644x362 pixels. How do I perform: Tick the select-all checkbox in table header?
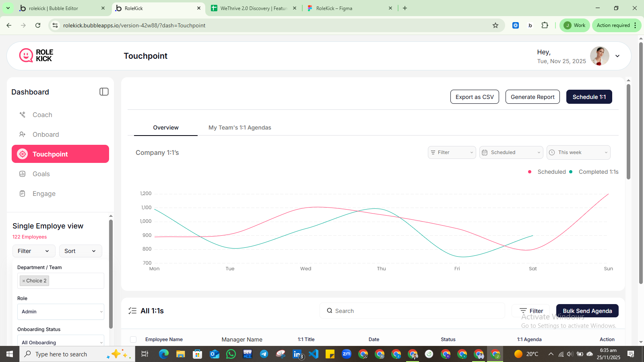tap(133, 339)
